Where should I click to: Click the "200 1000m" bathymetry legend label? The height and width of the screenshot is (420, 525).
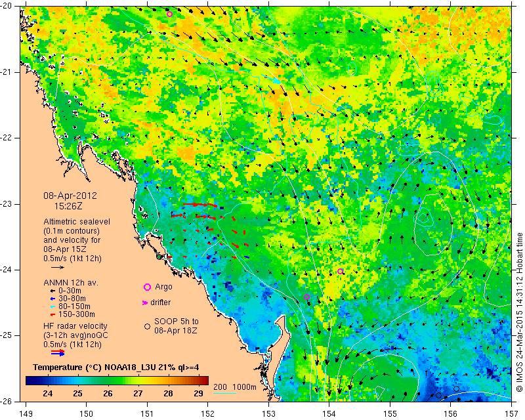pos(235,387)
